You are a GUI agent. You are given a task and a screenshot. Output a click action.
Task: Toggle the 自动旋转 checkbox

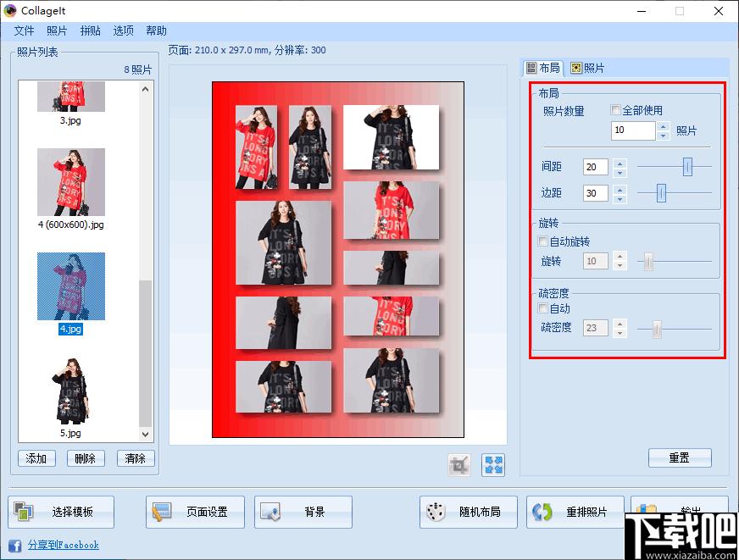pos(543,241)
